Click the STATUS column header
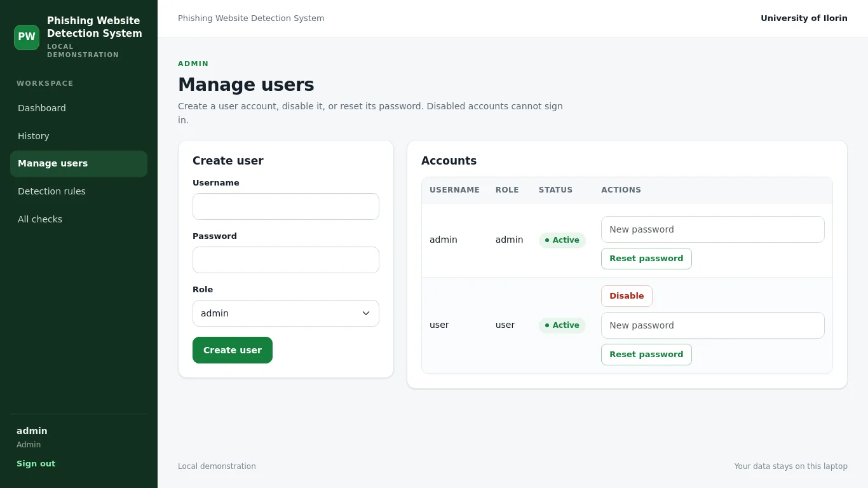The width and height of the screenshot is (868, 488). 555,190
